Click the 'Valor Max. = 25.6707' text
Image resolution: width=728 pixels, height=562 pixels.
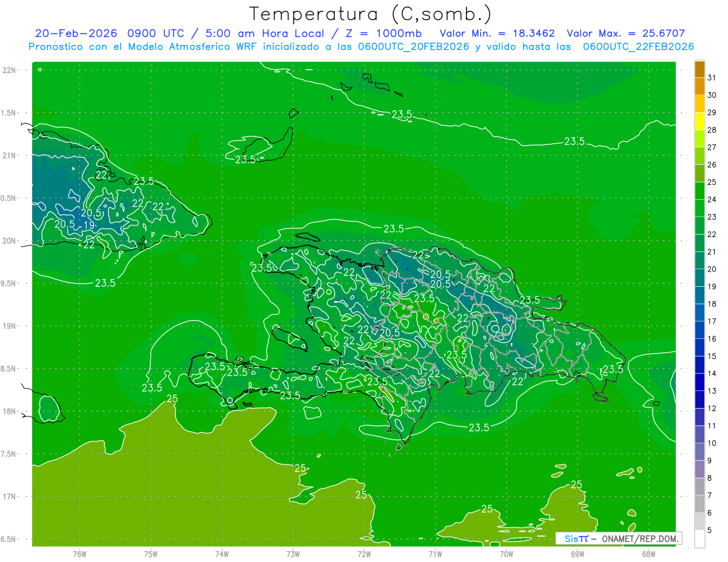tap(626, 33)
